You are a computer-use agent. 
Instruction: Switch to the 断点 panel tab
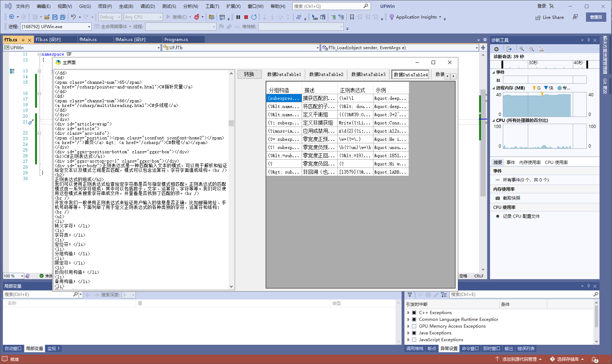point(432,348)
